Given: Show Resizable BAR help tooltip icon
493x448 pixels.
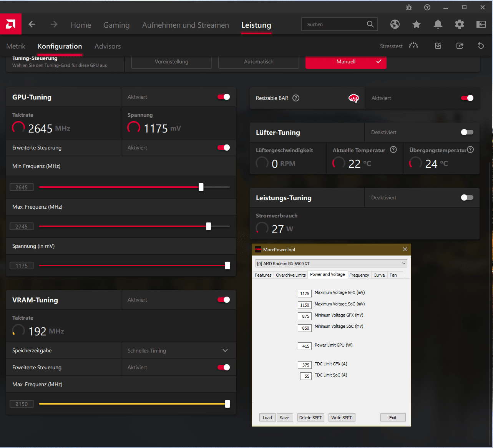Looking at the screenshot, I should point(296,98).
